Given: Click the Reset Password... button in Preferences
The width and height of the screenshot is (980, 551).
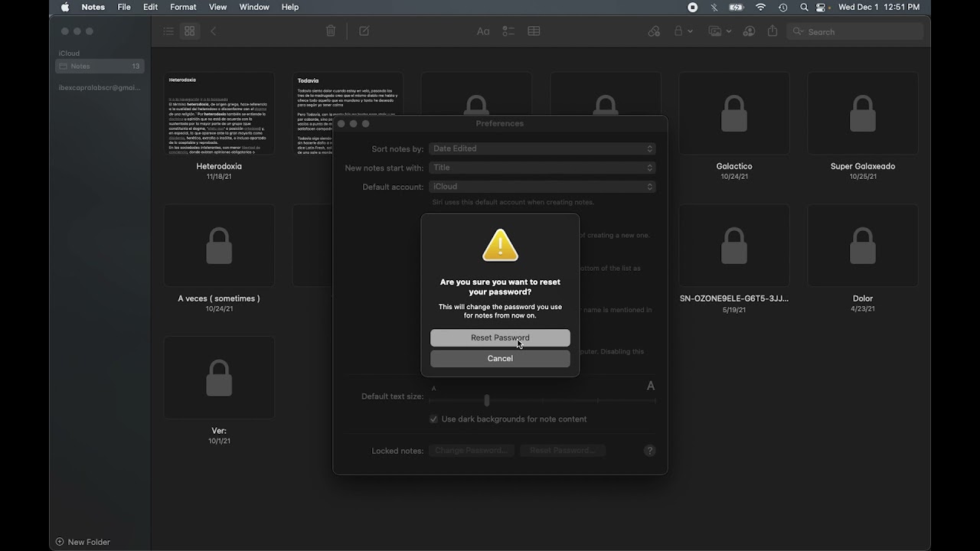Looking at the screenshot, I should click(x=563, y=451).
